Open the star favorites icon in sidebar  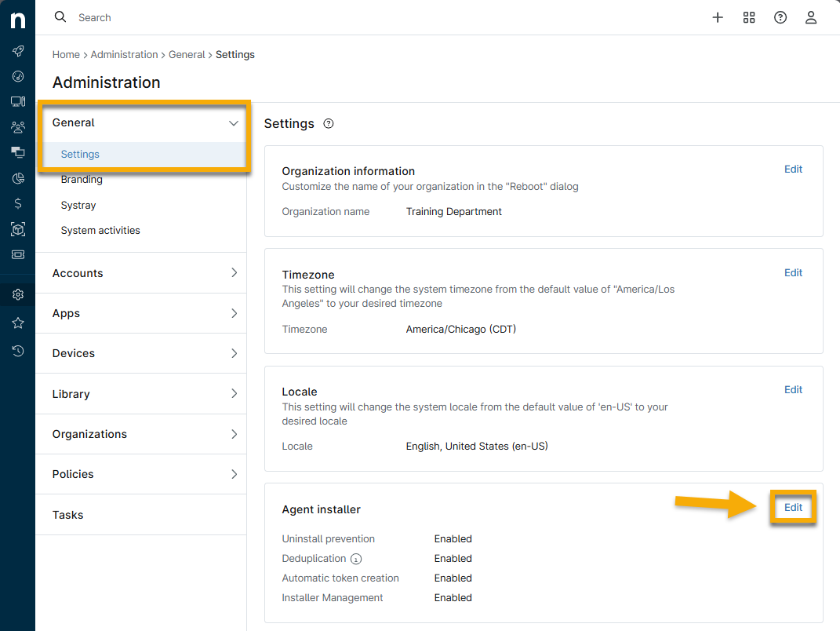17,323
